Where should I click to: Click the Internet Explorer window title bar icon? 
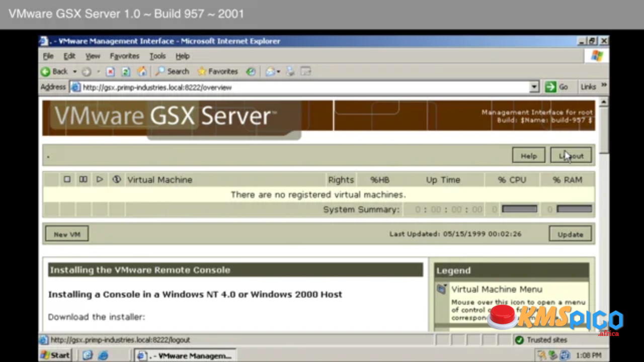[44, 41]
